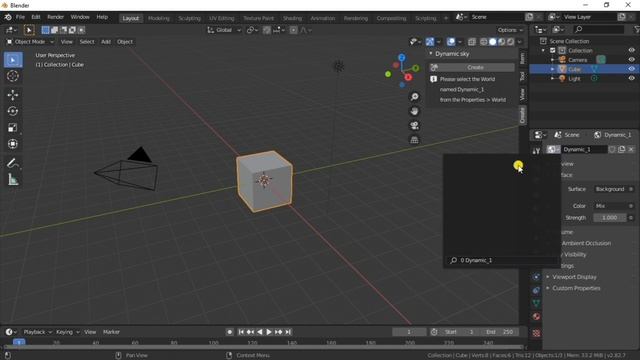Open the Create sidebar tab
640x360 pixels.
click(522, 115)
